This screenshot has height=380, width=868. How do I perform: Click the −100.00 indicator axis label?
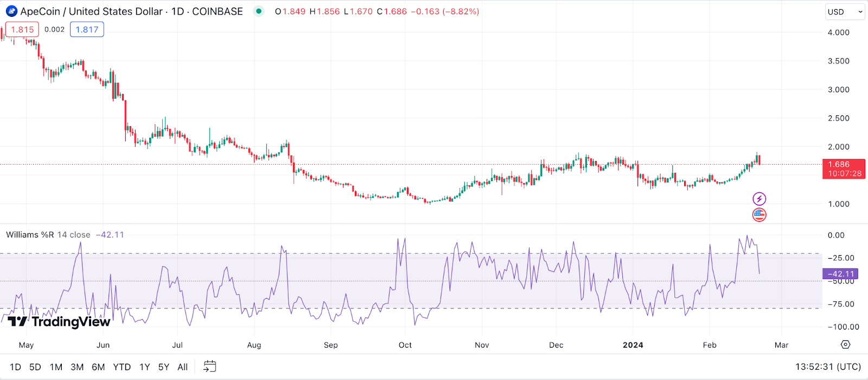[x=843, y=327]
